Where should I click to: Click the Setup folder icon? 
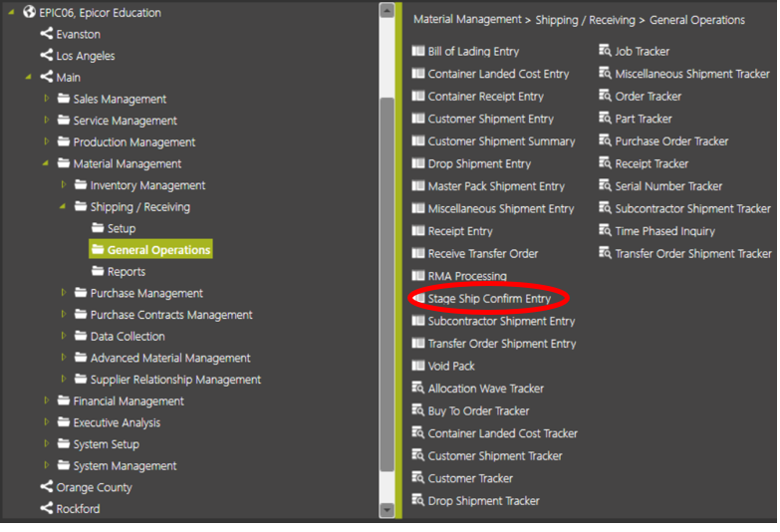[98, 228]
